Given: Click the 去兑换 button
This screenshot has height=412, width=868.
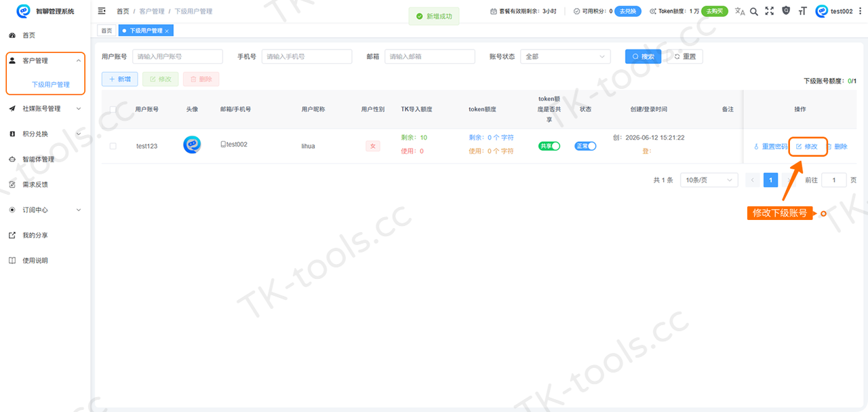Looking at the screenshot, I should [x=628, y=12].
